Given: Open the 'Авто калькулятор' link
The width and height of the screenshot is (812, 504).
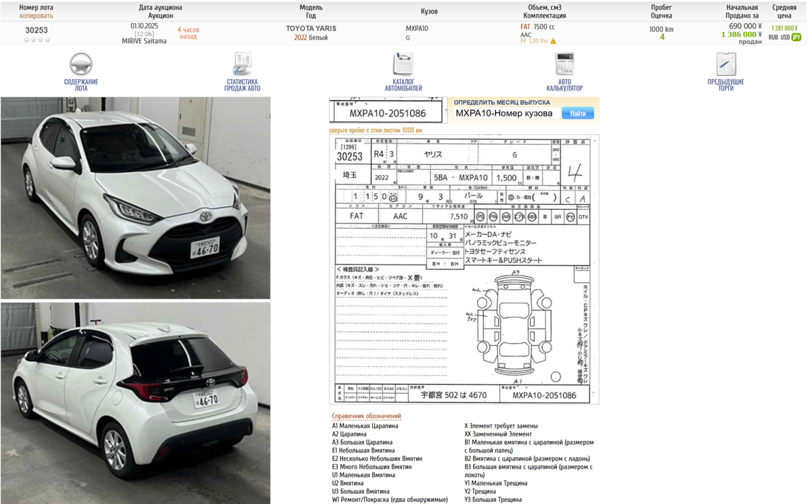Looking at the screenshot, I should point(564,85).
